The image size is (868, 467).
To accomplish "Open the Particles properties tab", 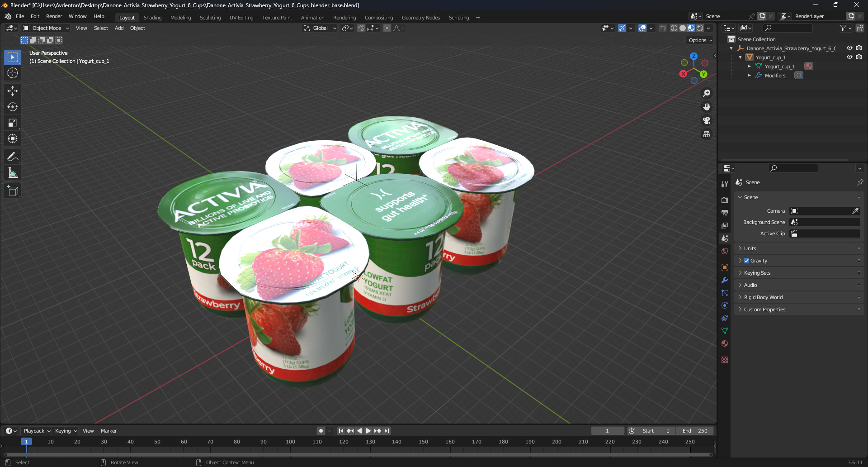I will tap(725, 293).
